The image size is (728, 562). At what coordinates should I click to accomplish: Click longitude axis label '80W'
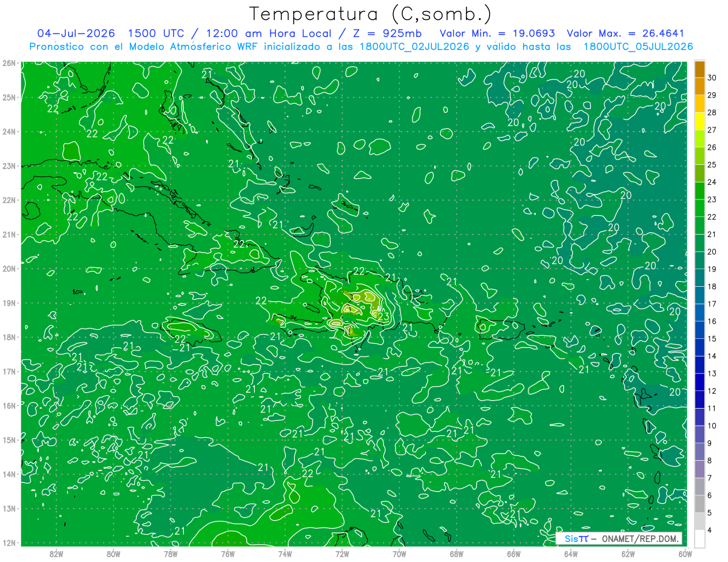tap(113, 554)
